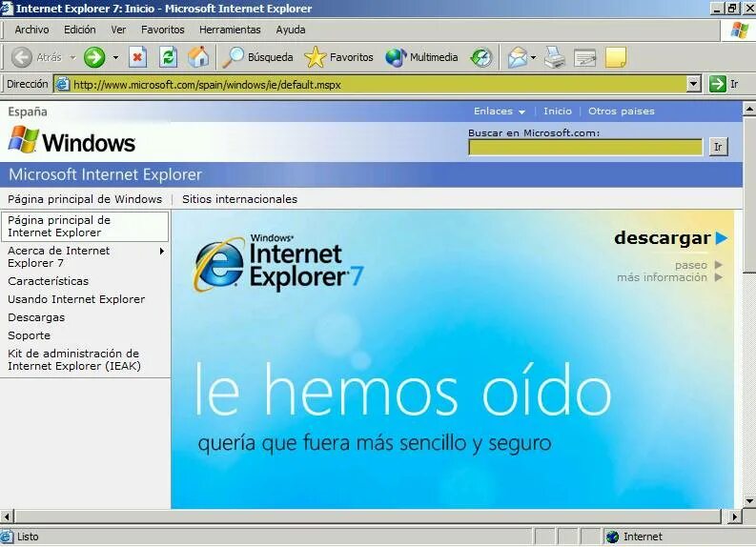Click vertical scrollbar up arrow
The height and width of the screenshot is (547, 756).
[x=749, y=109]
